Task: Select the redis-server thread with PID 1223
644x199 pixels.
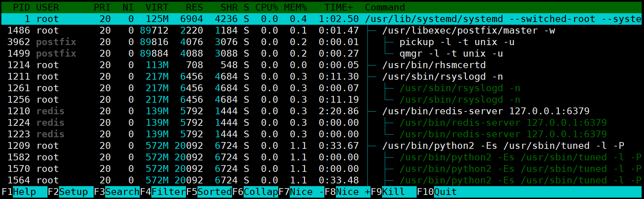Action: [x=321, y=134]
